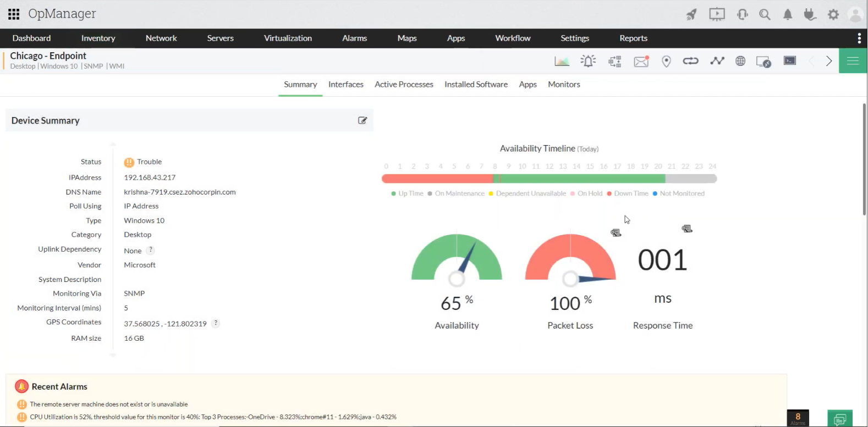Toggle the On Hold legend item

(x=586, y=193)
